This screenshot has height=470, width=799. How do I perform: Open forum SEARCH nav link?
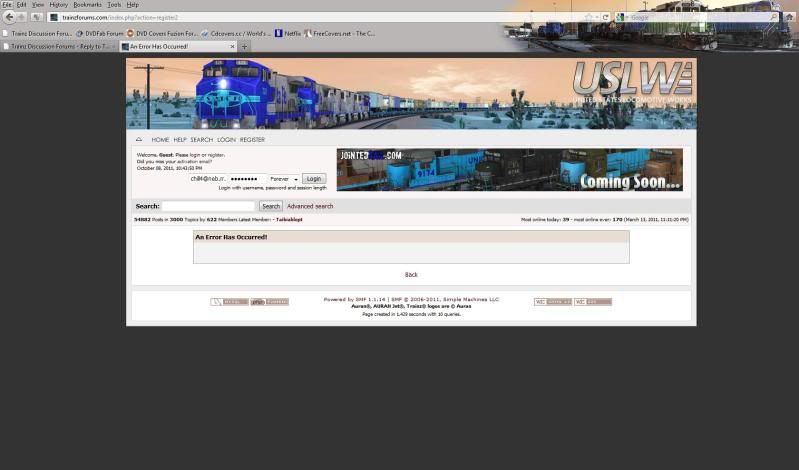tap(202, 140)
